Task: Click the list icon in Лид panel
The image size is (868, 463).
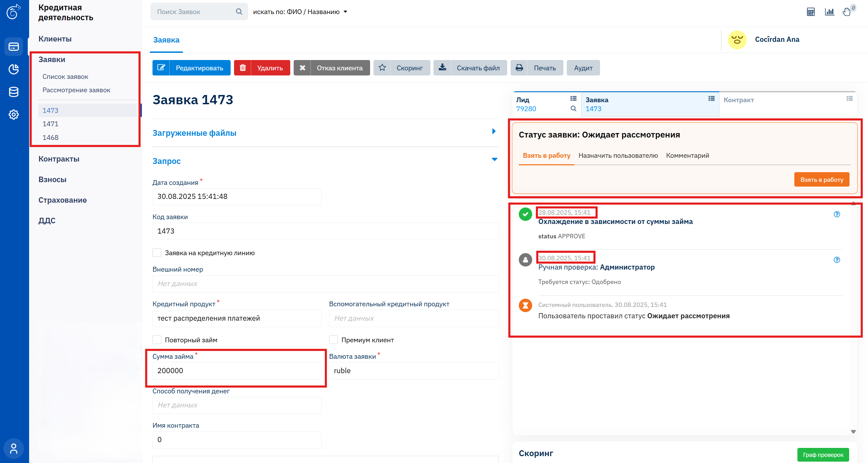Action: [573, 99]
